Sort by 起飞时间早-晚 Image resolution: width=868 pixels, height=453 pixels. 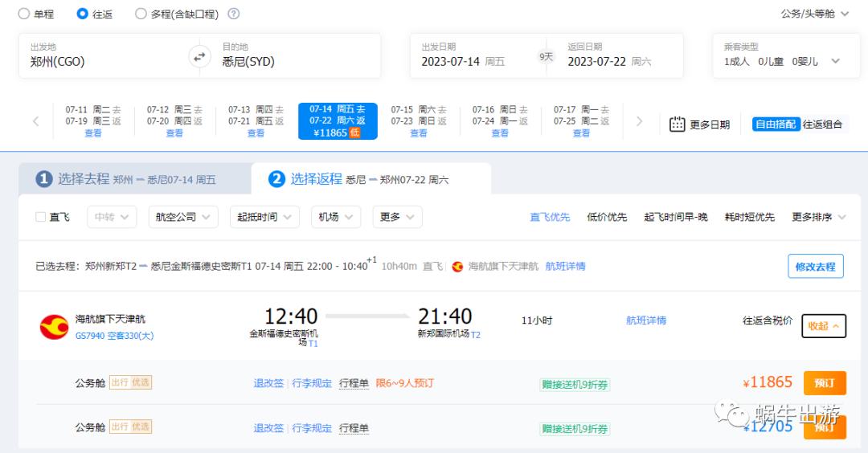pyautogui.click(x=676, y=217)
